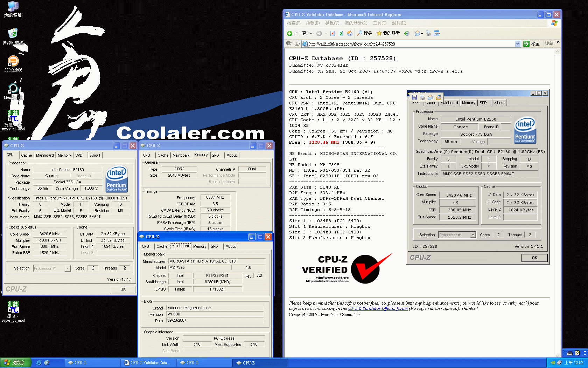Activate CPU-Z Validator Database taskbar button
This screenshot has height=368, width=588.
pyautogui.click(x=148, y=363)
